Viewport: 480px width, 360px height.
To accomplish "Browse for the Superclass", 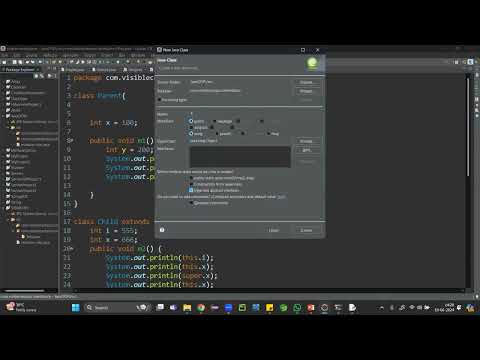I will click(306, 141).
